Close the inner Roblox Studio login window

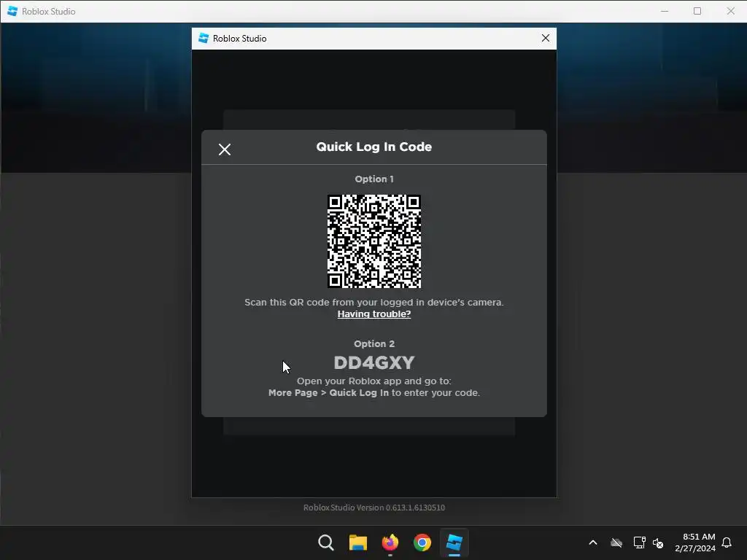(x=546, y=38)
